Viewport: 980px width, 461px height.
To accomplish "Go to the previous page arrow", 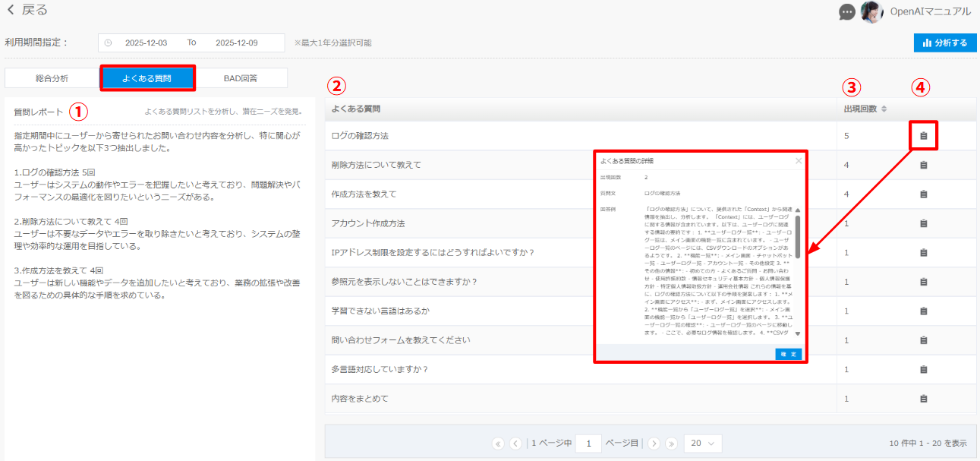I will point(515,444).
